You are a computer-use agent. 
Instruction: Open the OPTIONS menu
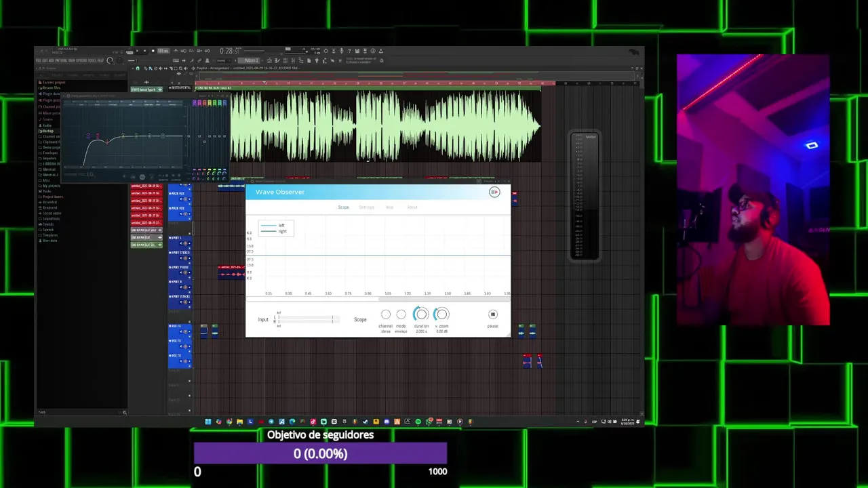[81, 60]
